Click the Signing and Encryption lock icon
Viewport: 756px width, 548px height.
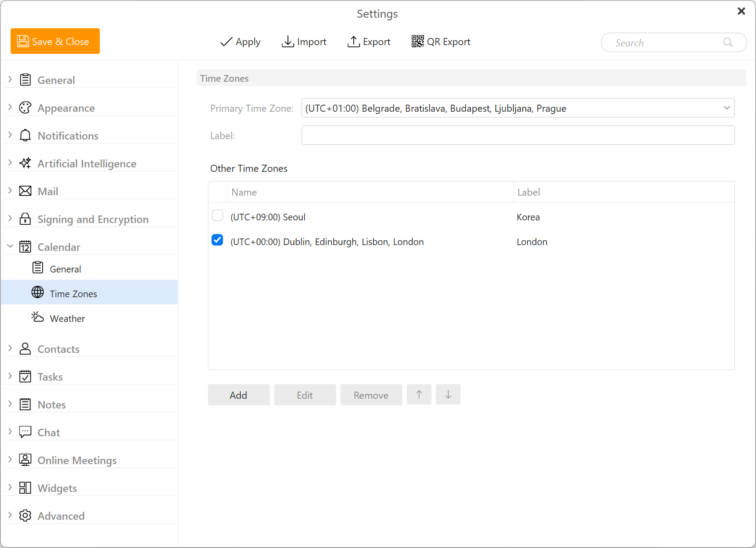click(25, 219)
